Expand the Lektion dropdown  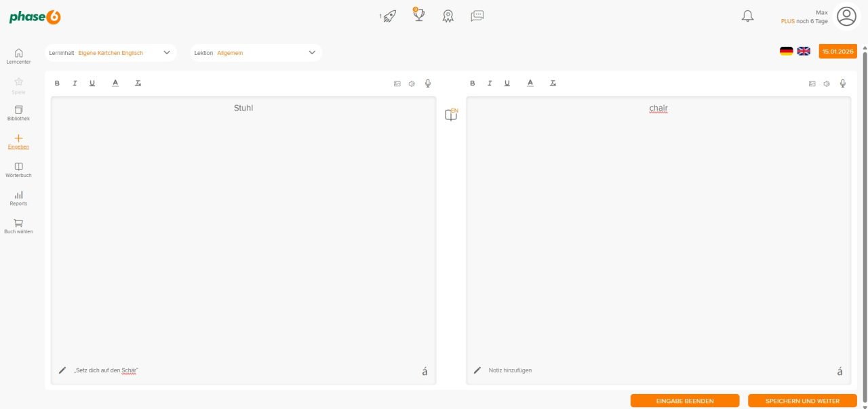(x=312, y=53)
